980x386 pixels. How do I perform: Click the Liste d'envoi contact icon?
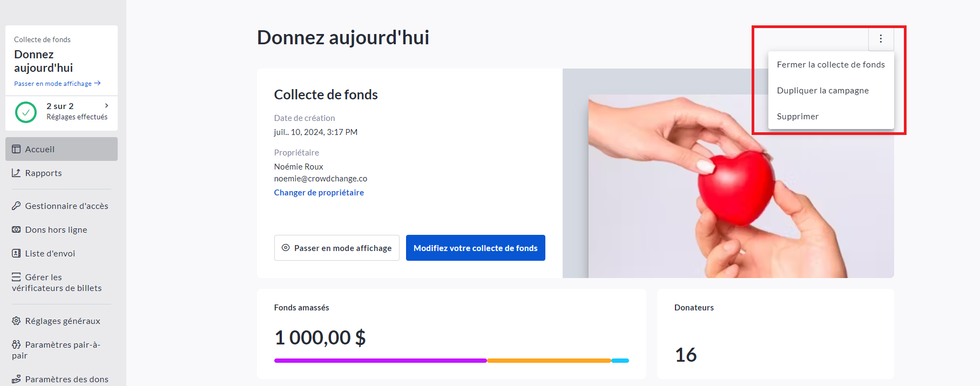pos(16,253)
